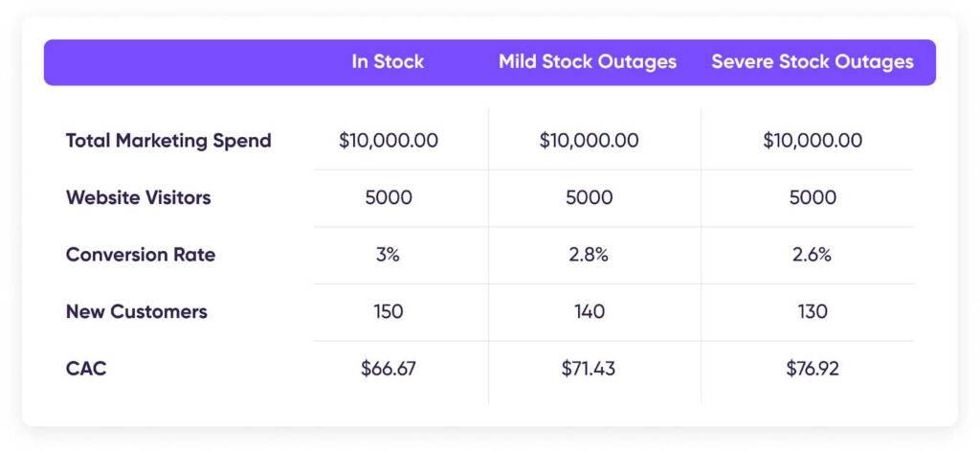Click the Severe Stock Outages header

tap(813, 62)
